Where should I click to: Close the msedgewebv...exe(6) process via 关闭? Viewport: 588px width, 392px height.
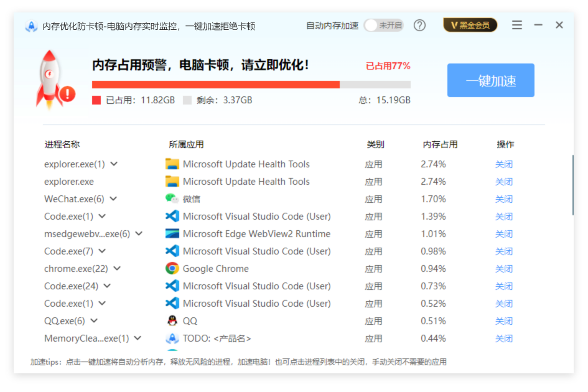click(503, 234)
